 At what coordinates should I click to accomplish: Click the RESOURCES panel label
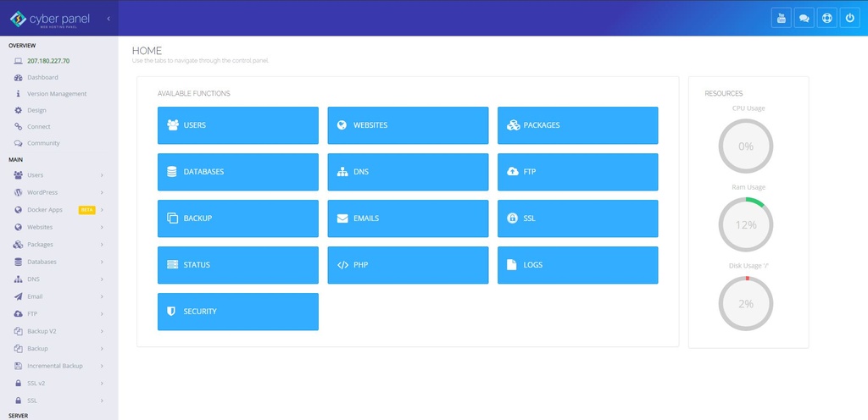coord(724,93)
